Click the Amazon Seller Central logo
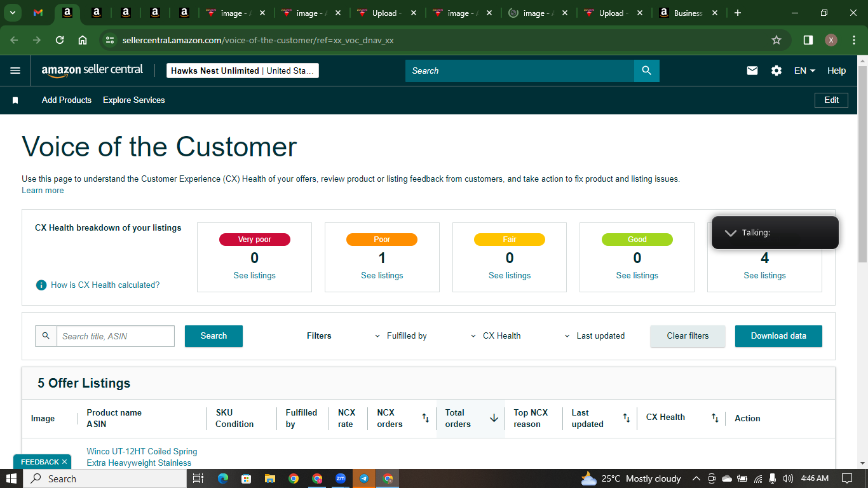 (x=92, y=71)
